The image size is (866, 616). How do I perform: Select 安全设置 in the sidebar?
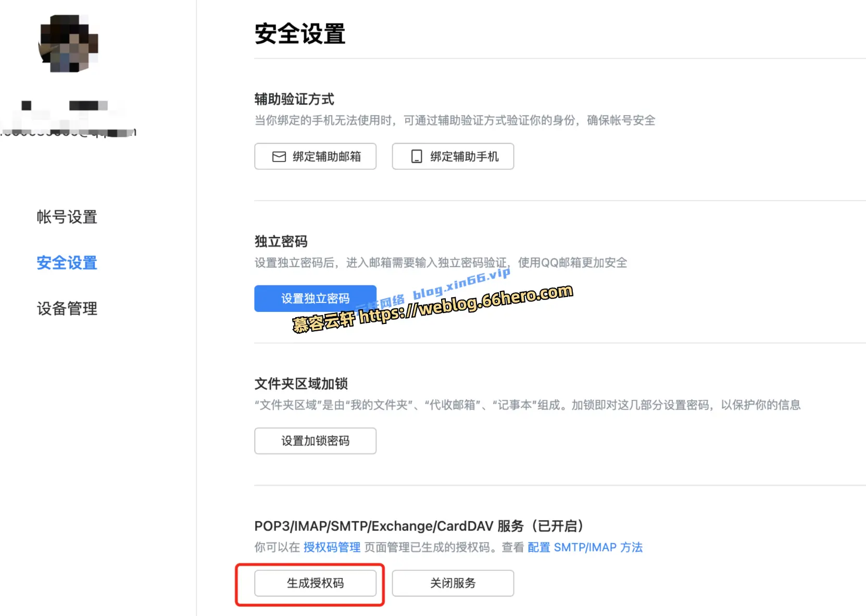pyautogui.click(x=67, y=263)
